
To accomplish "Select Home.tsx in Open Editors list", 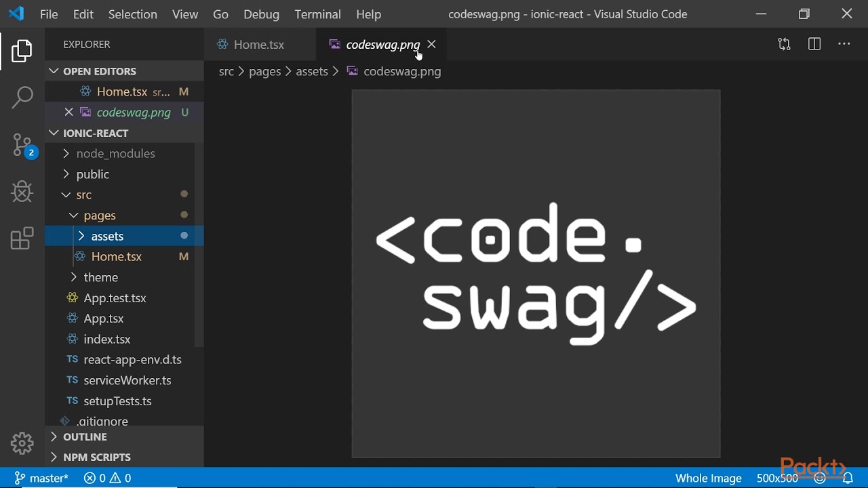I will click(x=124, y=91).
